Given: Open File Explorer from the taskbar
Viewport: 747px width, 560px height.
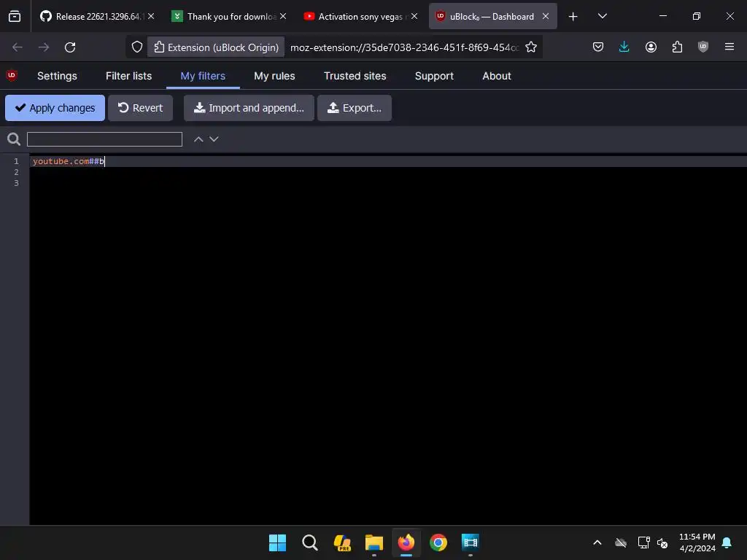Looking at the screenshot, I should [x=374, y=542].
